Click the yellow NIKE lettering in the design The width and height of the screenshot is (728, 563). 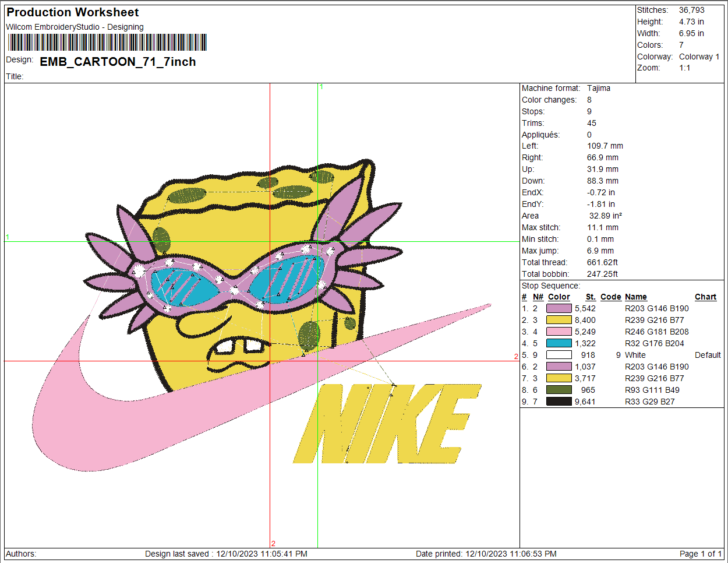tap(387, 424)
